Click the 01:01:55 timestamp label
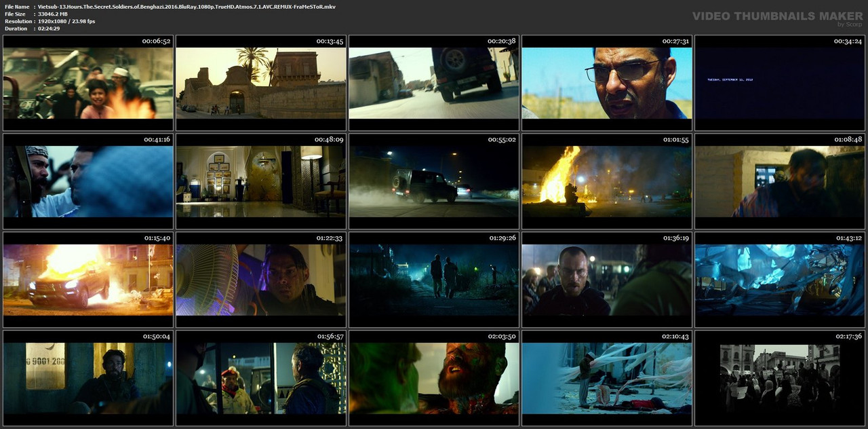 (675, 140)
